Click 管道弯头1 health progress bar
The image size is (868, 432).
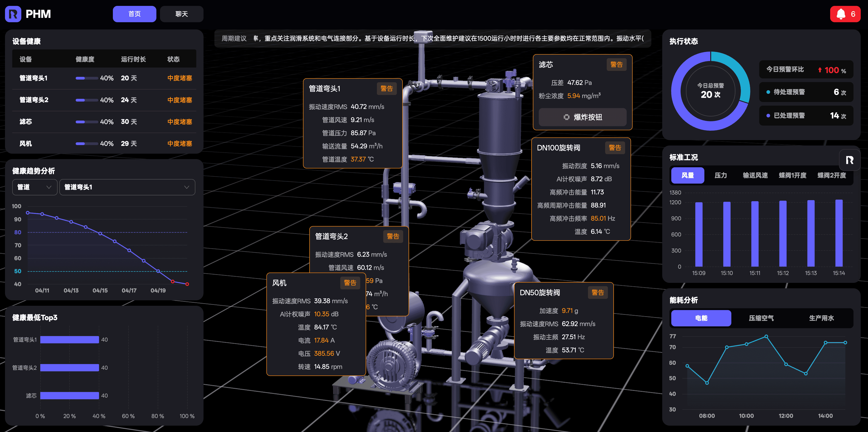pos(87,78)
